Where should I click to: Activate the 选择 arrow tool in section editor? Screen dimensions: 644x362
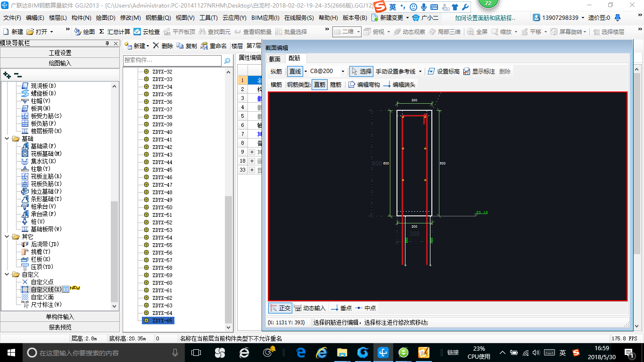361,71
